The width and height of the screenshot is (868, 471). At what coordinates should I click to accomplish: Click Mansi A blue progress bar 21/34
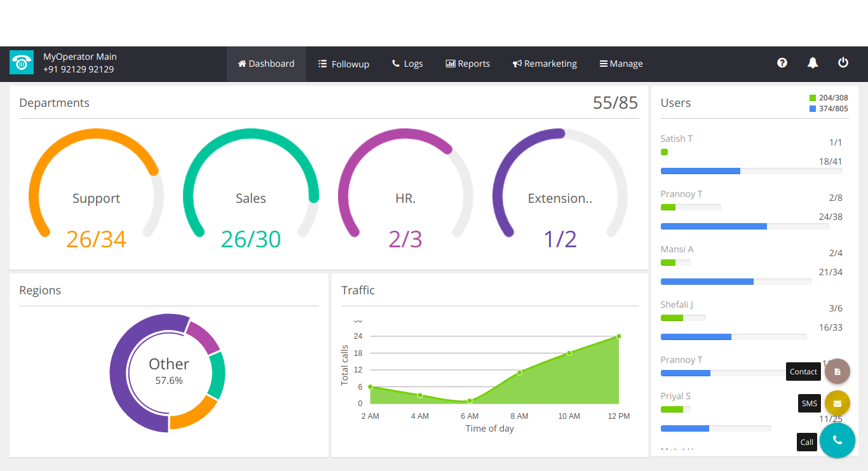pos(736,282)
